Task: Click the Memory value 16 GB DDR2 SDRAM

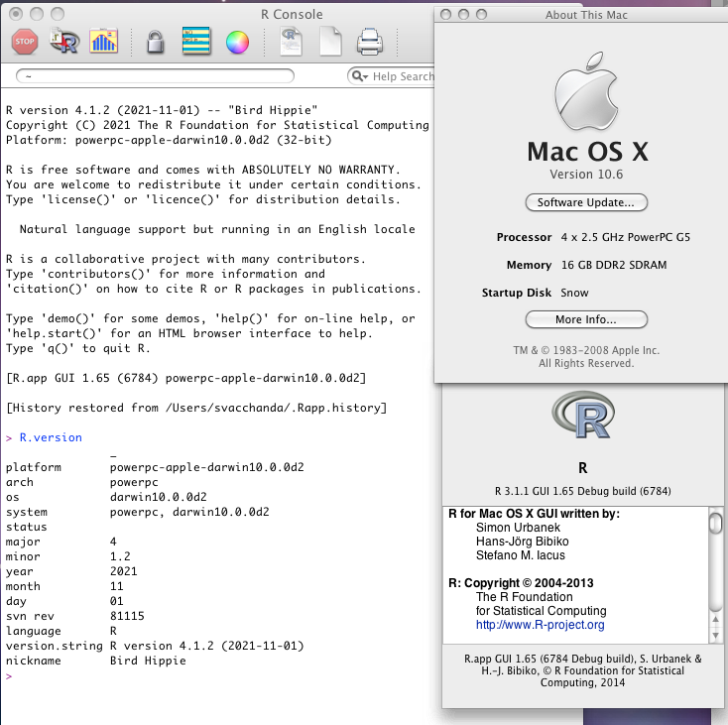Action: pyautogui.click(x=614, y=265)
